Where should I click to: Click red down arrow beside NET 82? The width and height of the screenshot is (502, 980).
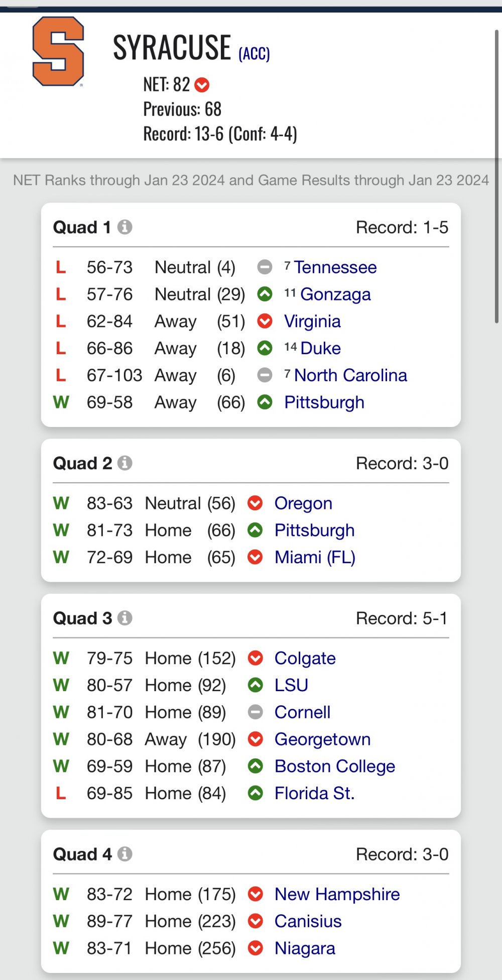click(x=202, y=85)
